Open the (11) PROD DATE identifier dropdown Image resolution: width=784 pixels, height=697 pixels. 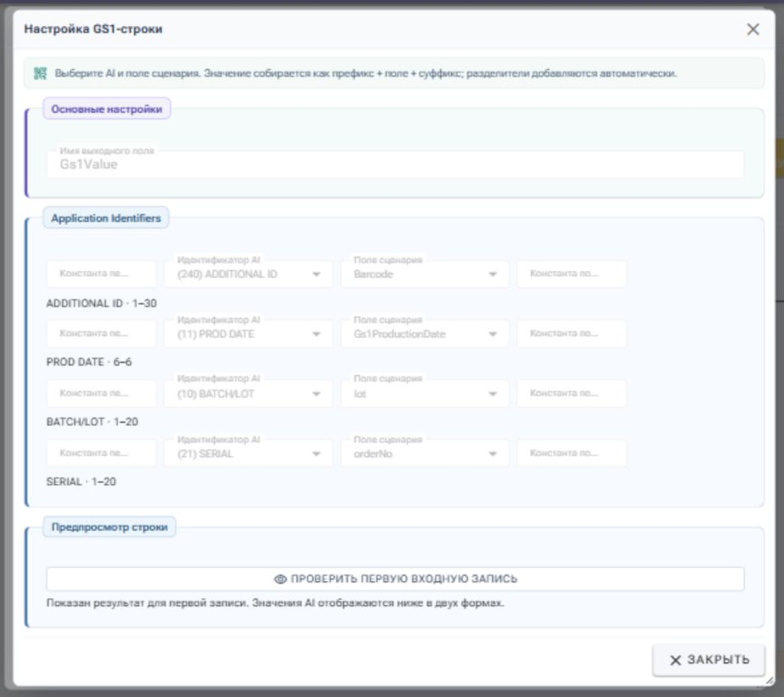click(249, 334)
